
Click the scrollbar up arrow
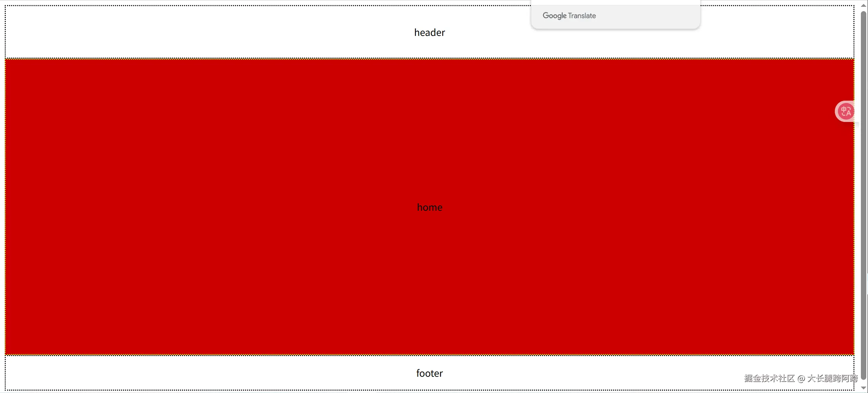click(x=864, y=6)
